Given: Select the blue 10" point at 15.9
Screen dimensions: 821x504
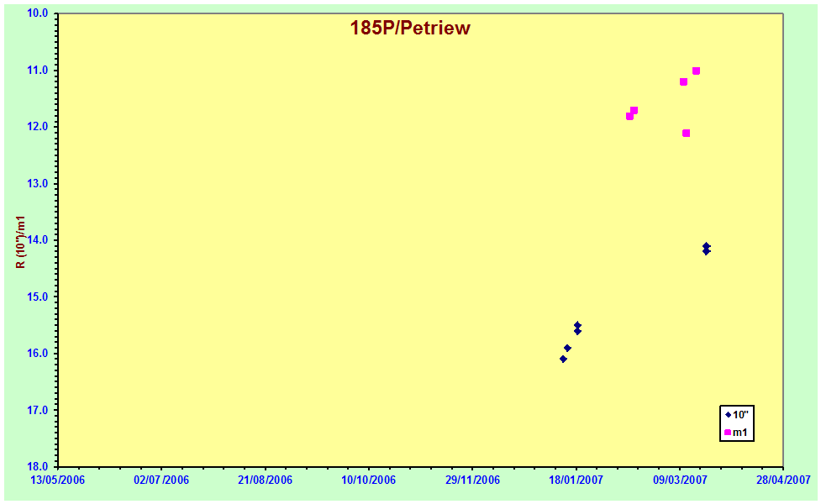Looking at the screenshot, I should (567, 348).
